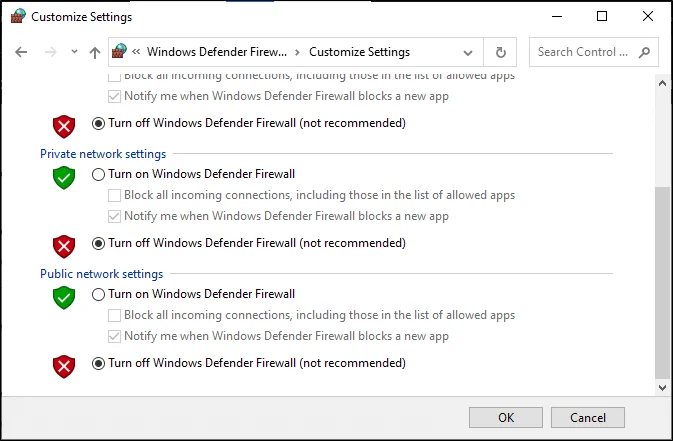Click the Forward navigation arrow

tap(51, 52)
